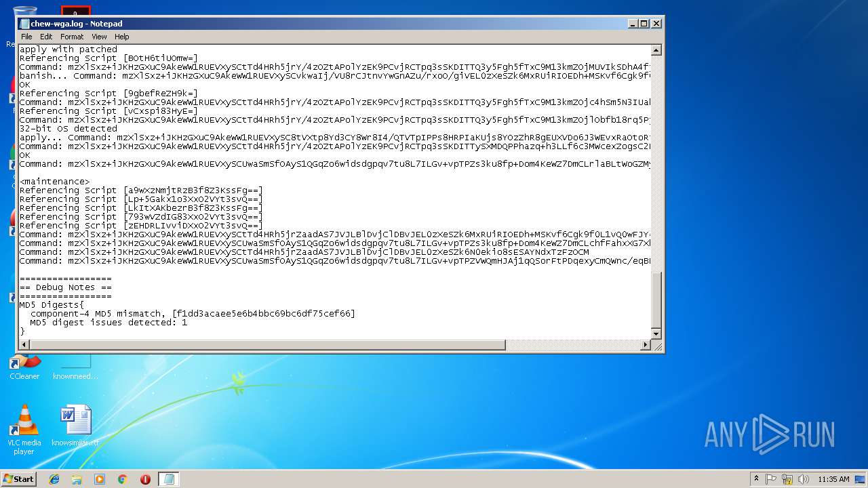Minimize the chew-wga.log Notepad window

click(x=633, y=24)
